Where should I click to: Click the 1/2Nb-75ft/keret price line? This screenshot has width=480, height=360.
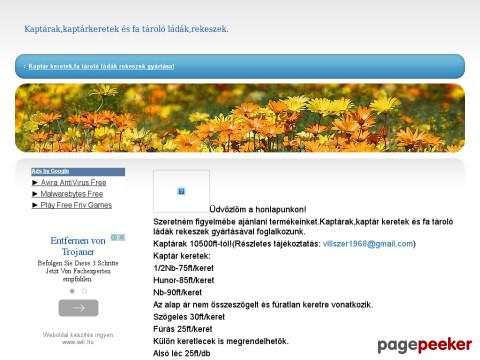183,268
